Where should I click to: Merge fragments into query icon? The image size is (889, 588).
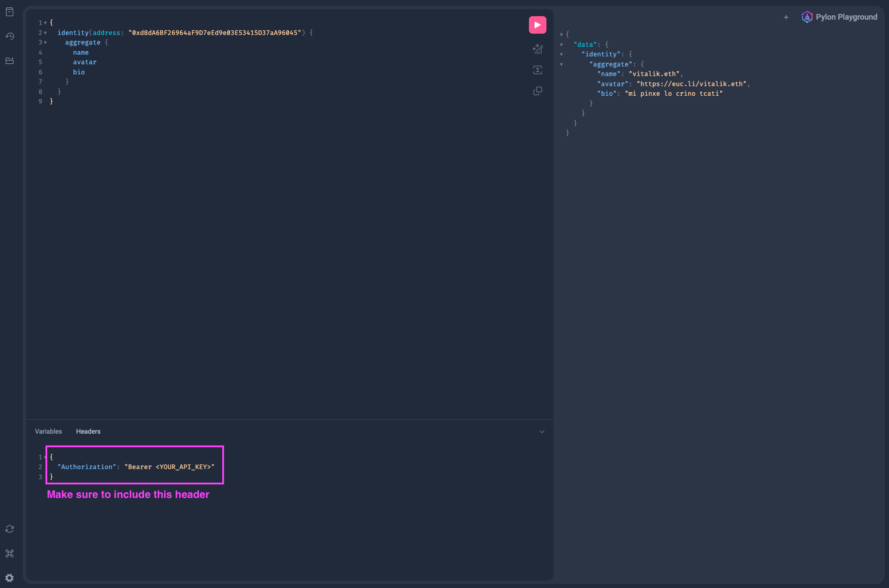[537, 70]
